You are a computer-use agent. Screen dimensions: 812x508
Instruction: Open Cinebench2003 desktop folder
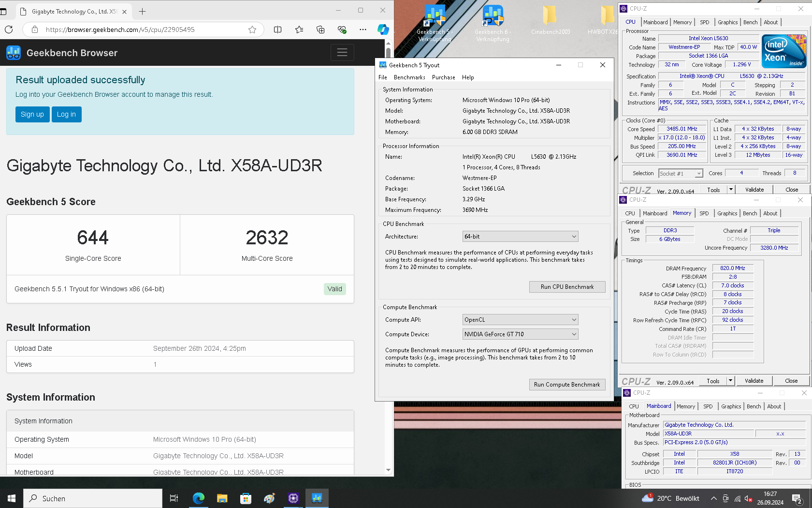[x=550, y=20]
